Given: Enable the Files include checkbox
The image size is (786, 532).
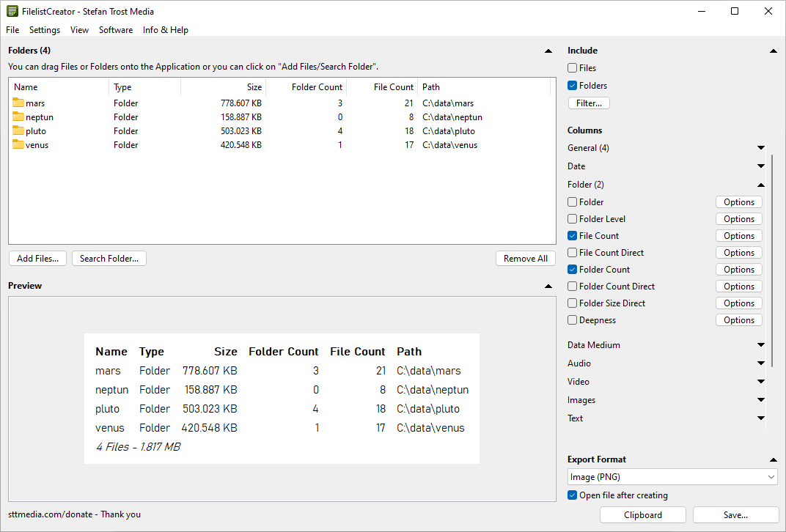Looking at the screenshot, I should tap(571, 67).
